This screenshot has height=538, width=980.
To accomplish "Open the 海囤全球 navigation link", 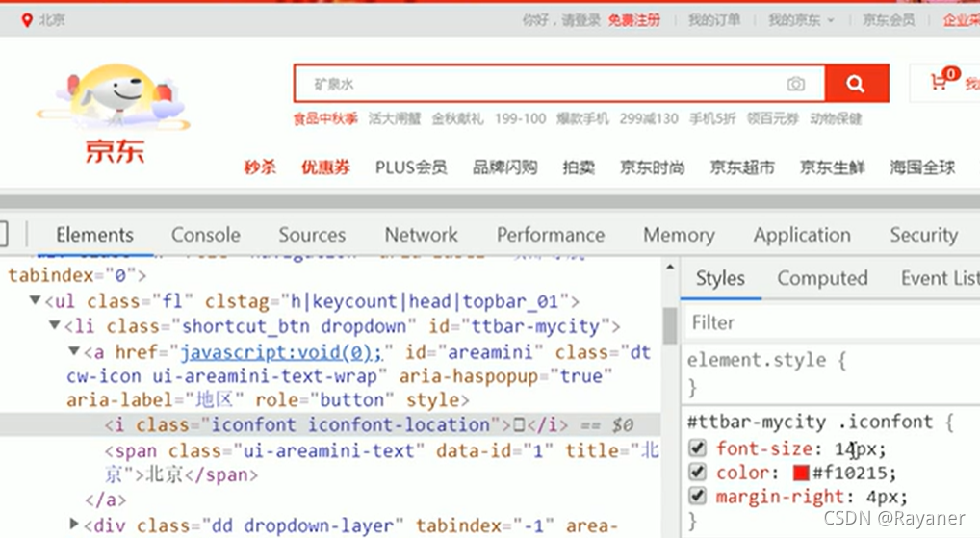I will (922, 167).
